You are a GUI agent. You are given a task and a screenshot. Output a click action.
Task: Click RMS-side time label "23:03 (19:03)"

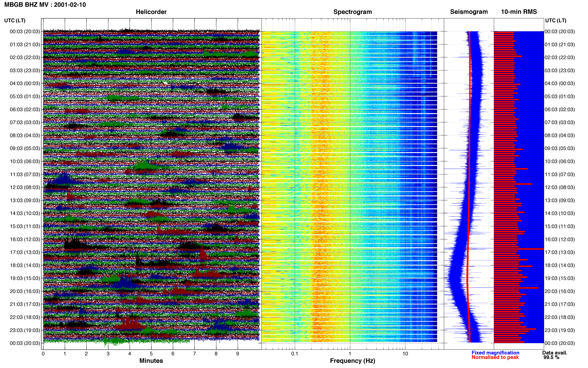coord(560,330)
